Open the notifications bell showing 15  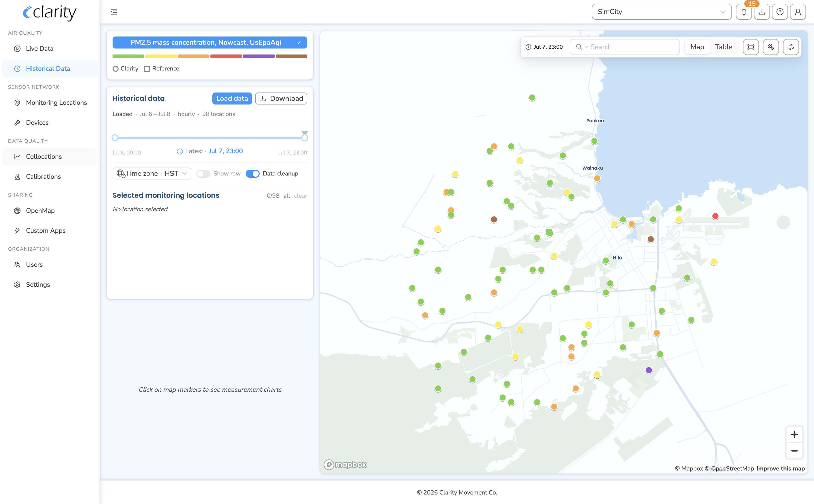744,12
